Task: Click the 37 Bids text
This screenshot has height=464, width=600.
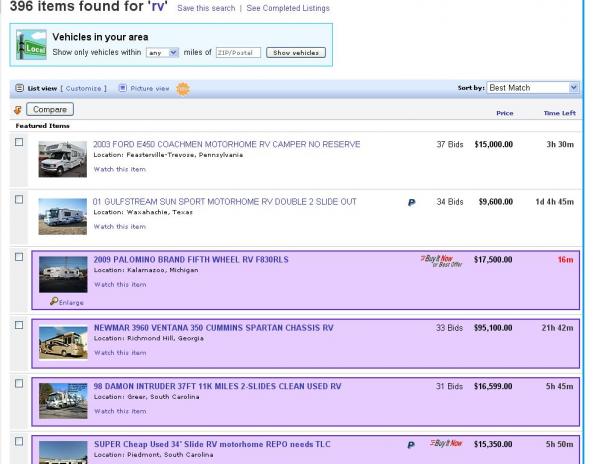Action: pyautogui.click(x=450, y=144)
